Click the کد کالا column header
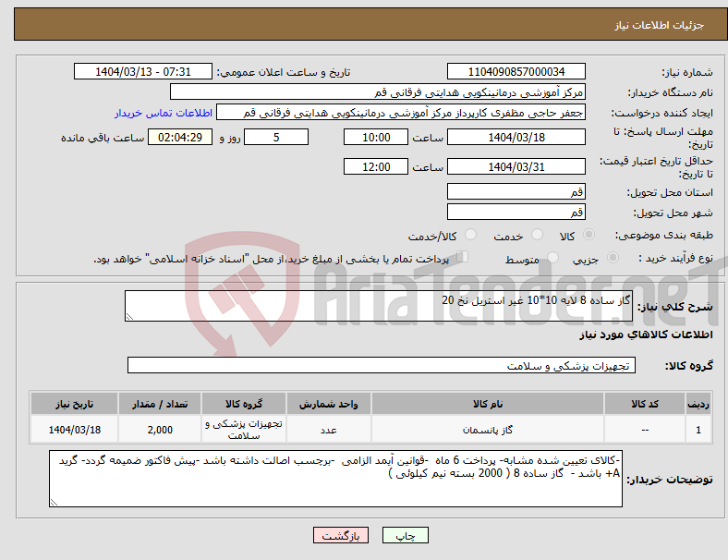This screenshot has height=560, width=728. (645, 404)
